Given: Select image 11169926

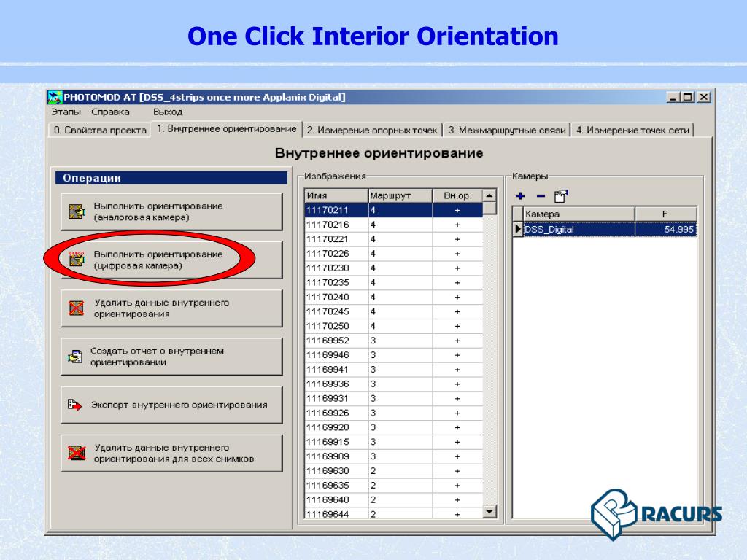Looking at the screenshot, I should tap(393, 413).
